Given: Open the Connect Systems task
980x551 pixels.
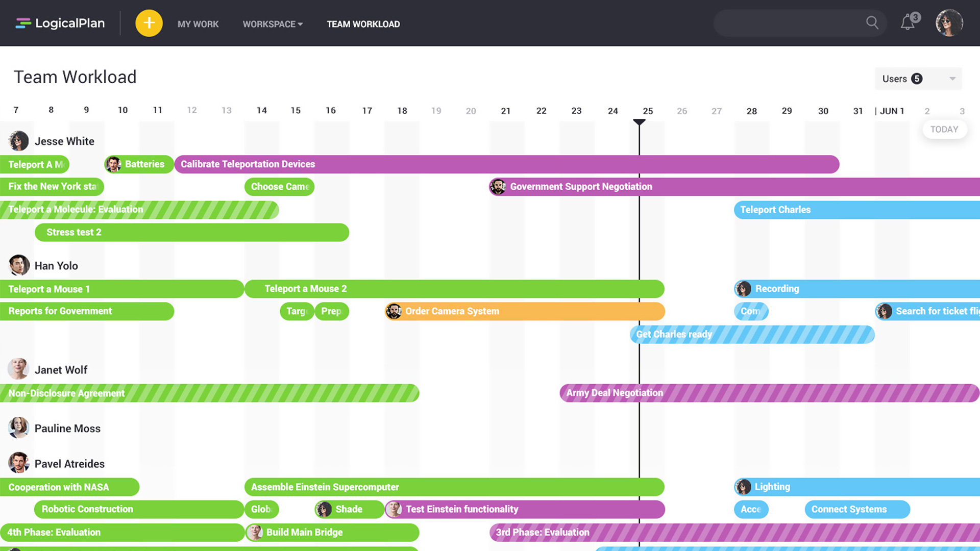Looking at the screenshot, I should [857, 509].
